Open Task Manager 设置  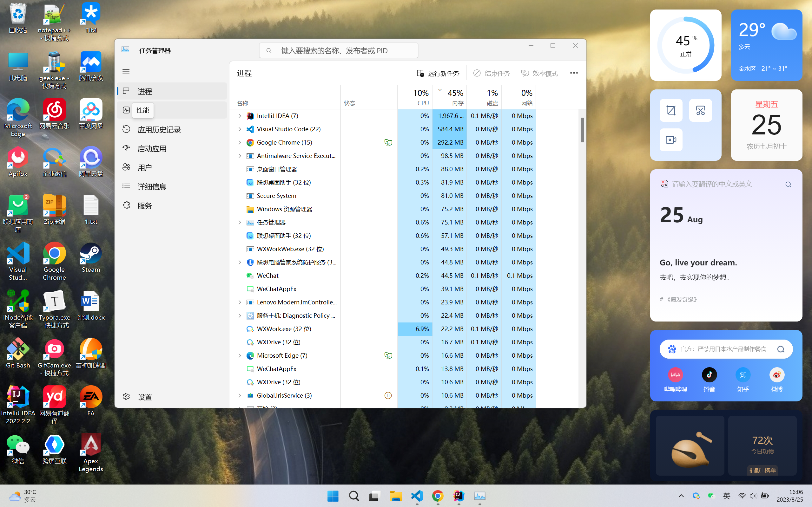point(172,397)
